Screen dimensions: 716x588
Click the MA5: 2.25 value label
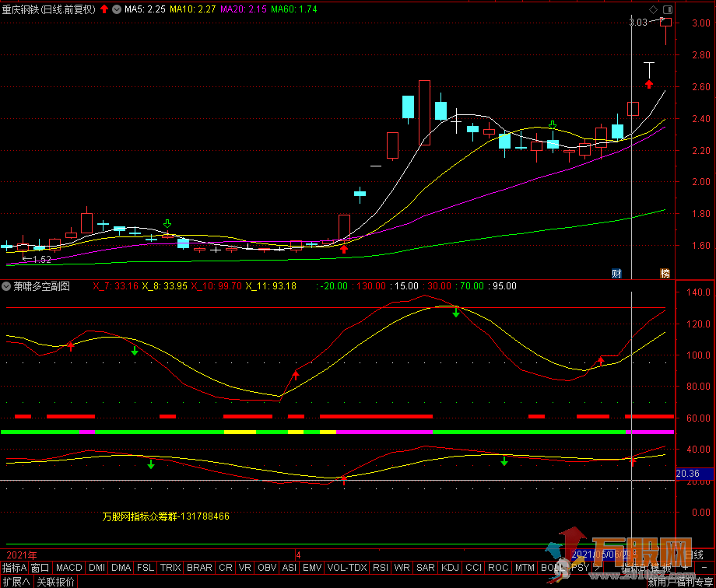(145, 9)
